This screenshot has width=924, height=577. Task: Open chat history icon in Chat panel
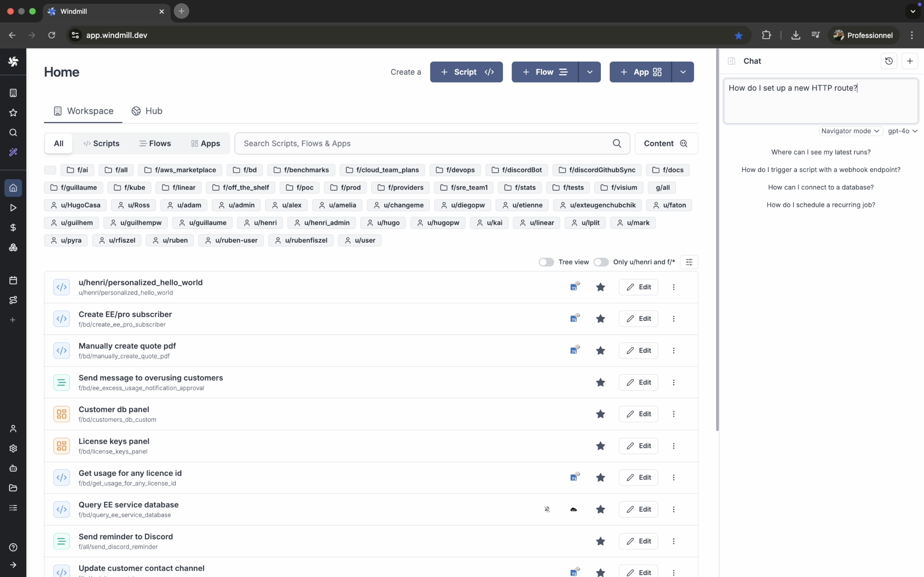tap(889, 61)
